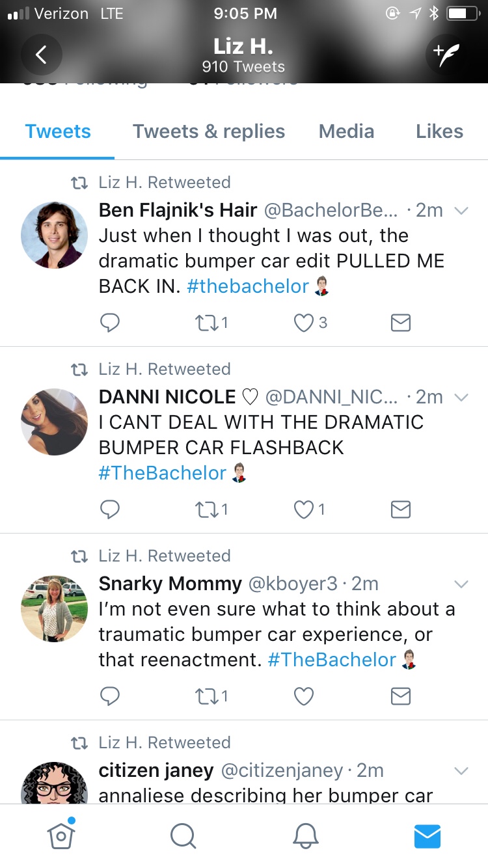Tap citizen janey's profile picture
488x868 pixels.
click(x=55, y=784)
